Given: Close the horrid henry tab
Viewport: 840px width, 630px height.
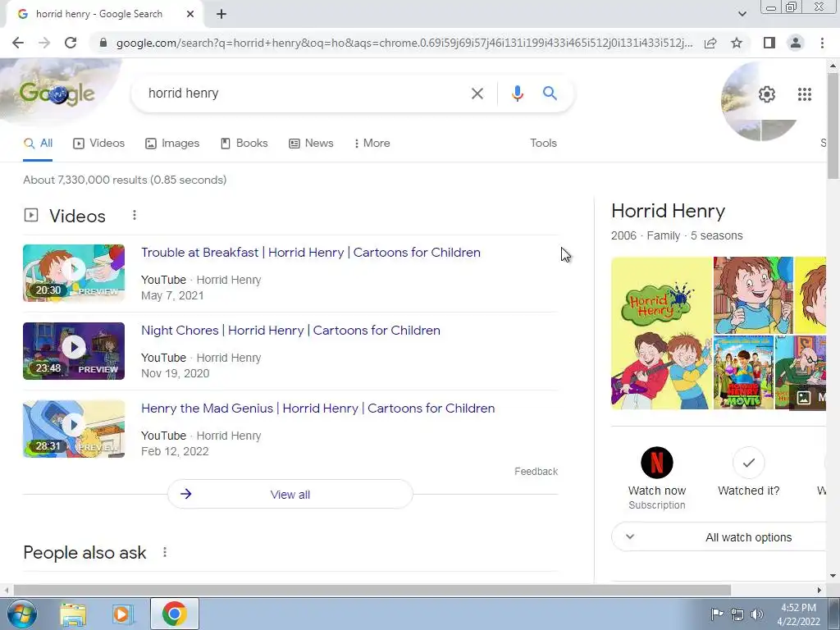Looking at the screenshot, I should coord(190,15).
